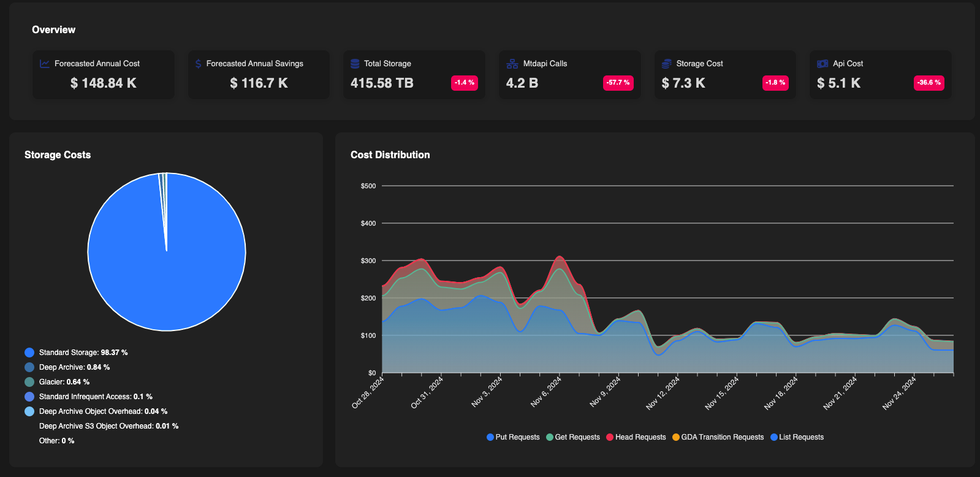980x477 pixels.
Task: Click the Nov 15, 2024 axis label
Action: pos(722,393)
